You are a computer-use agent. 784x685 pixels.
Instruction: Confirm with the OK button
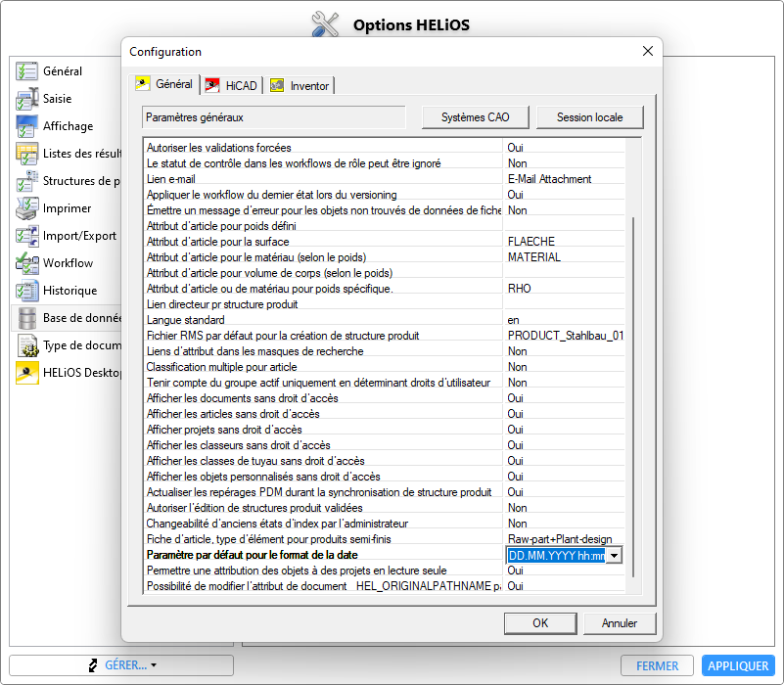(540, 623)
